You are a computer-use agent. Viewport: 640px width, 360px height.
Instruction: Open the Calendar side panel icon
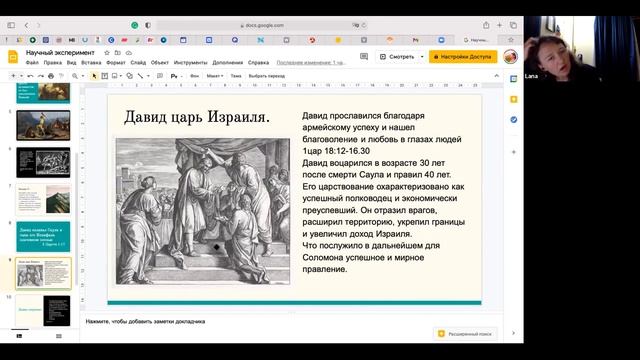(514, 79)
